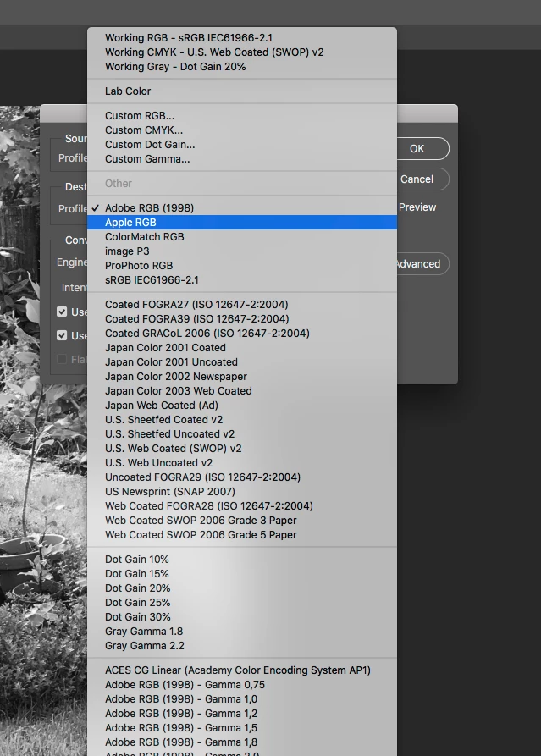
Task: Choose Web Coated SWOP 2006 Grade 3 Paper
Action: point(242,521)
